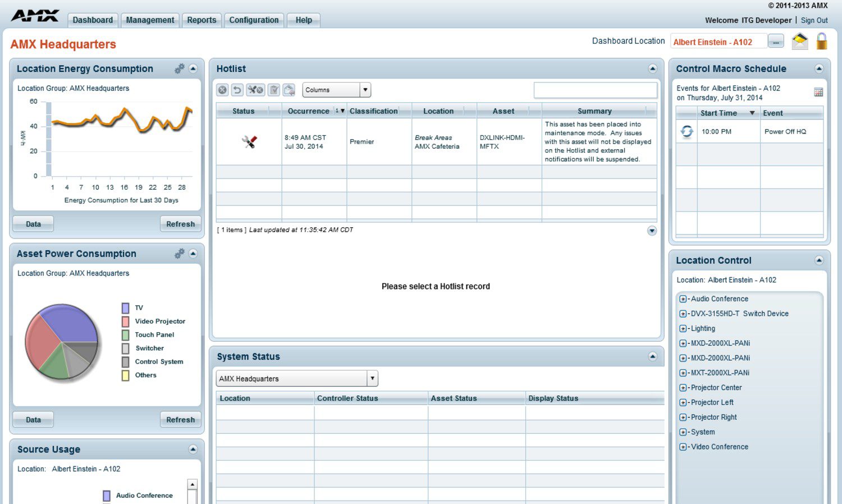Open the Configuration tab
This screenshot has width=842, height=504.
pos(254,20)
